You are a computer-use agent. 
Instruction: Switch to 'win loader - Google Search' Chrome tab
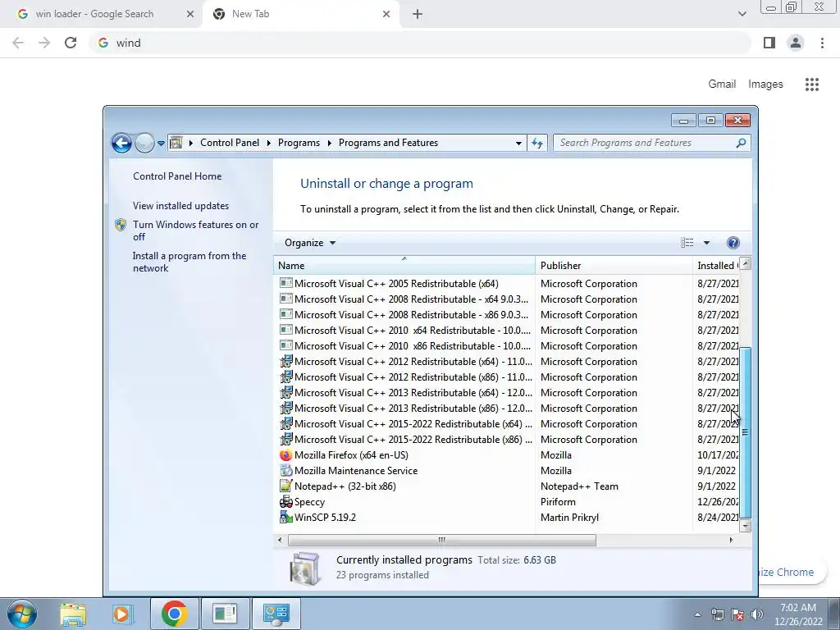pos(102,14)
